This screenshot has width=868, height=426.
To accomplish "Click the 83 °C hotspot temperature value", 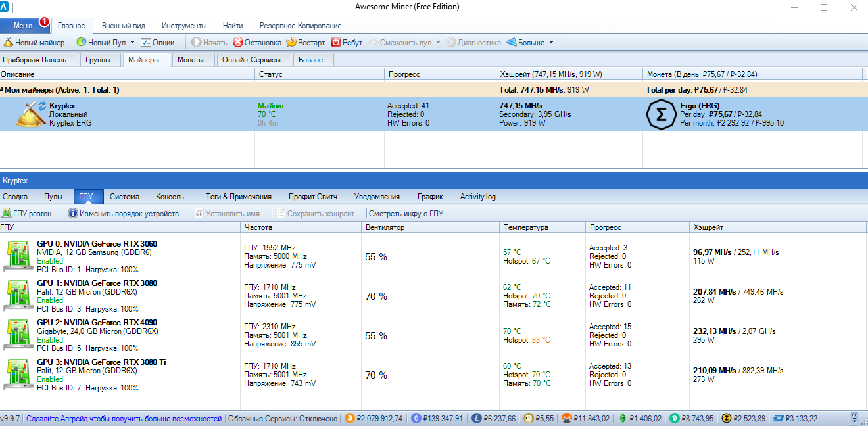I will coord(540,340).
